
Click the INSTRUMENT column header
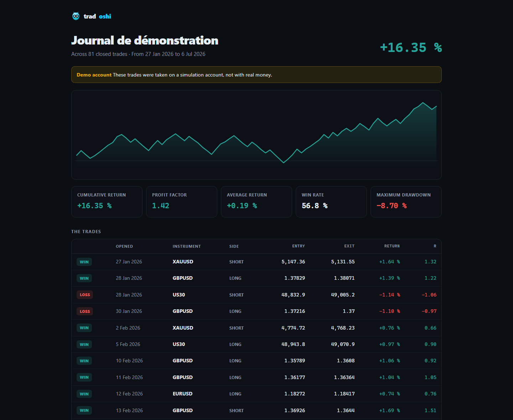[x=187, y=246]
